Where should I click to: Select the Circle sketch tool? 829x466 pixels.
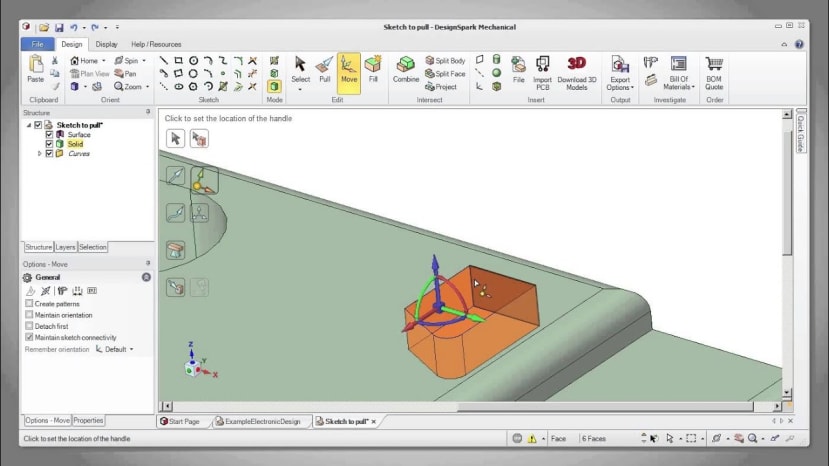(194, 60)
